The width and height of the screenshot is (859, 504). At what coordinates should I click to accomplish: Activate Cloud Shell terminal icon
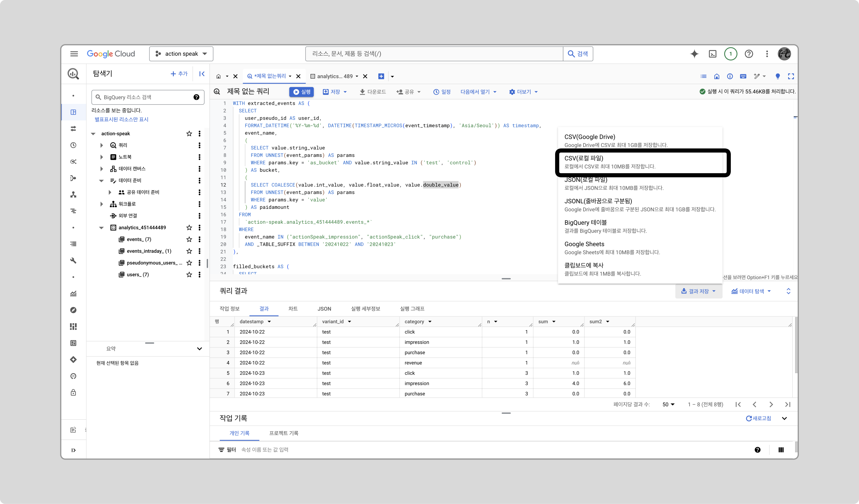coord(712,54)
